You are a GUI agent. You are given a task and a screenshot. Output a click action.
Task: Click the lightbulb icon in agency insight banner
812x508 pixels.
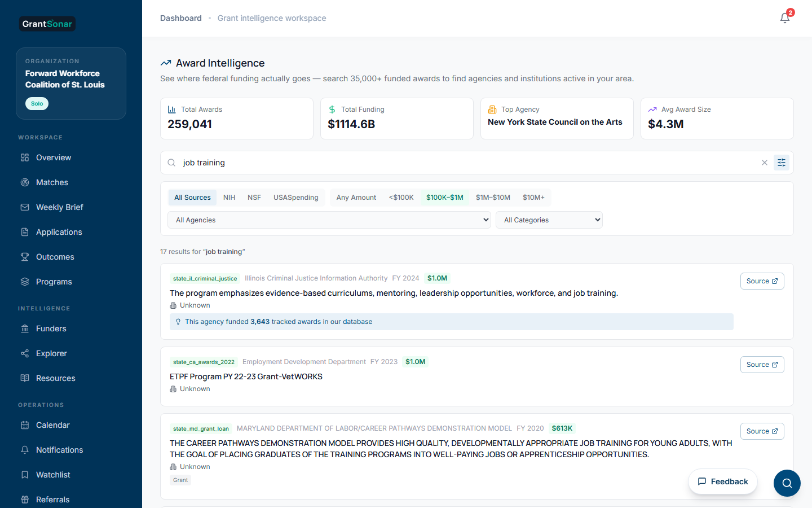(178, 322)
